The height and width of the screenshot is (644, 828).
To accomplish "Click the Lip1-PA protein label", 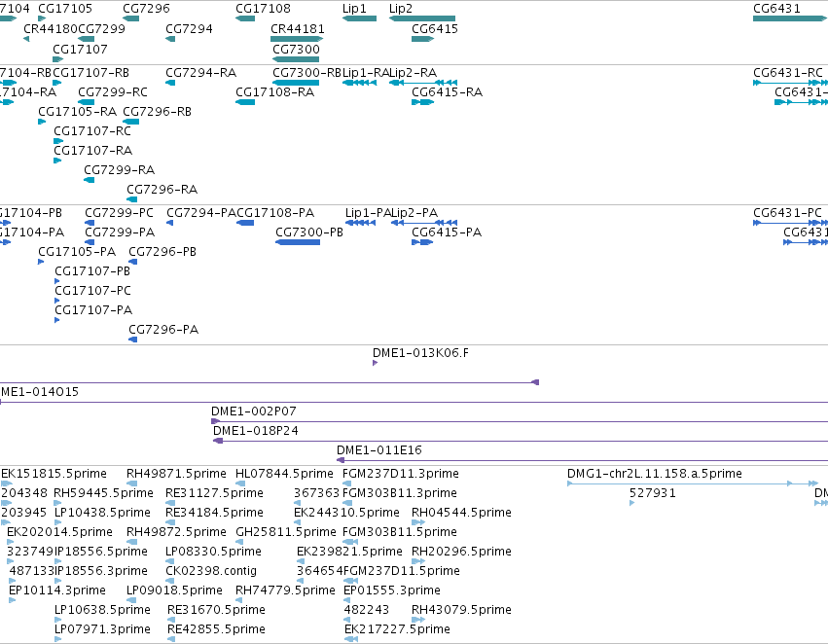I will [x=368, y=213].
